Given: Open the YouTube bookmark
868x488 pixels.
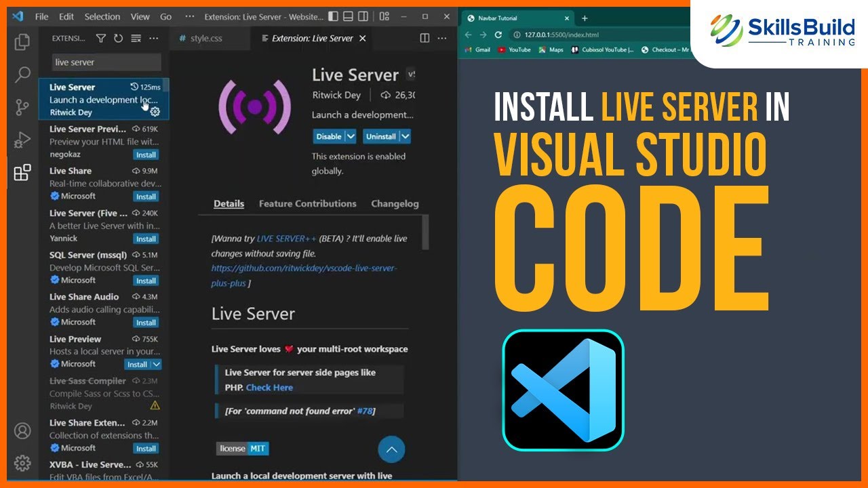Looking at the screenshot, I should pos(514,49).
